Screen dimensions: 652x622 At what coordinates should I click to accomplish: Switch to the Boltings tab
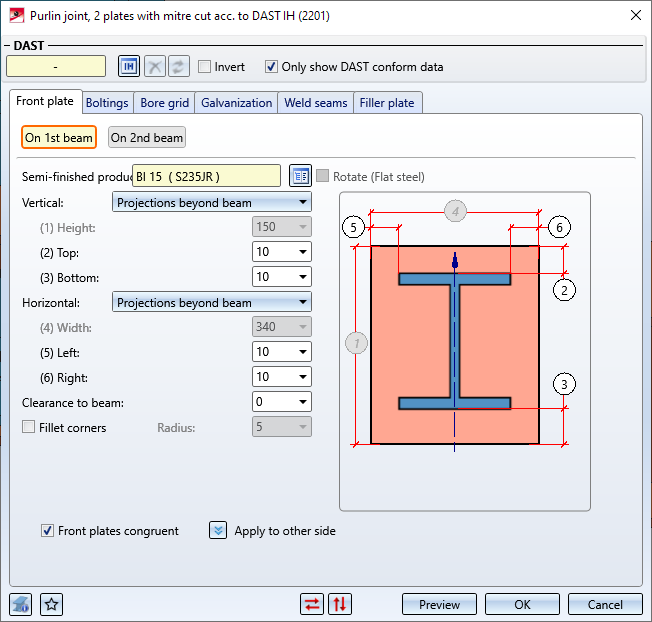pos(107,102)
